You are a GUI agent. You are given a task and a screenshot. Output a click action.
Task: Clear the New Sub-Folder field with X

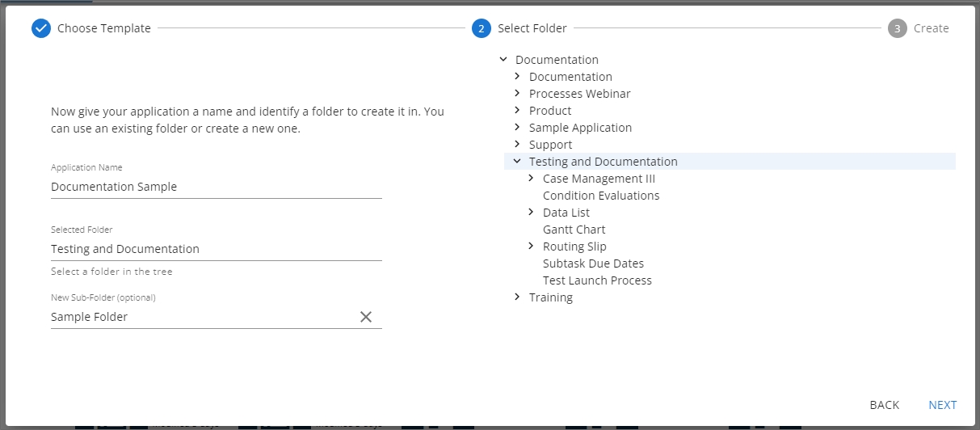point(366,317)
